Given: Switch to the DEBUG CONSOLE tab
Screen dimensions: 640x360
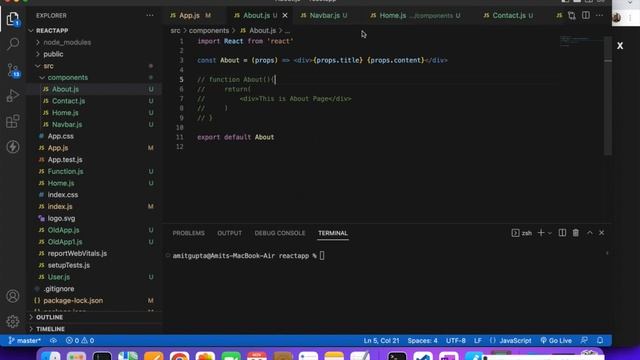Looking at the screenshot, I should (x=280, y=233).
